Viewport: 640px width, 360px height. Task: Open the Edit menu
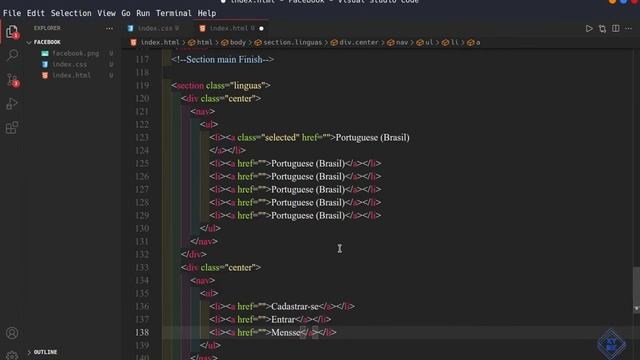(36, 13)
